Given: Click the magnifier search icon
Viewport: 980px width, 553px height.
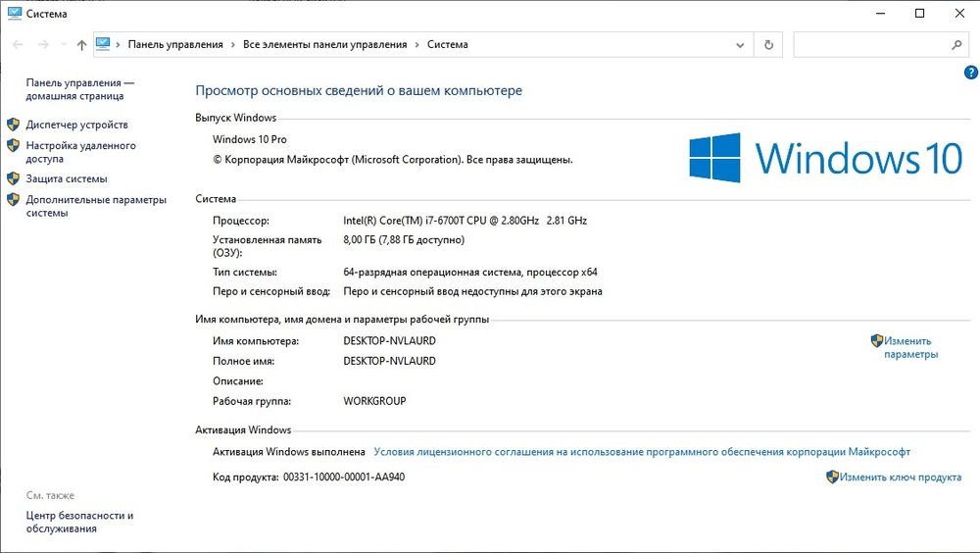Looking at the screenshot, I should [956, 45].
